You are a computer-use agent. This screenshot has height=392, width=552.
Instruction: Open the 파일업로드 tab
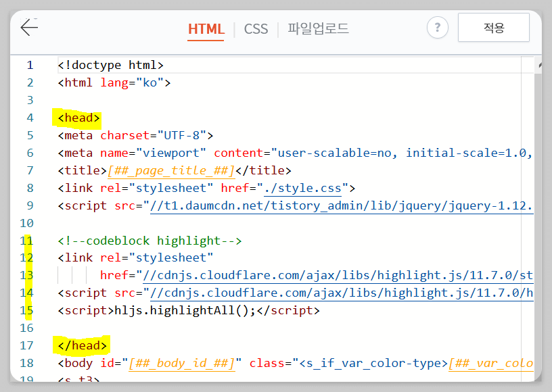tap(318, 28)
